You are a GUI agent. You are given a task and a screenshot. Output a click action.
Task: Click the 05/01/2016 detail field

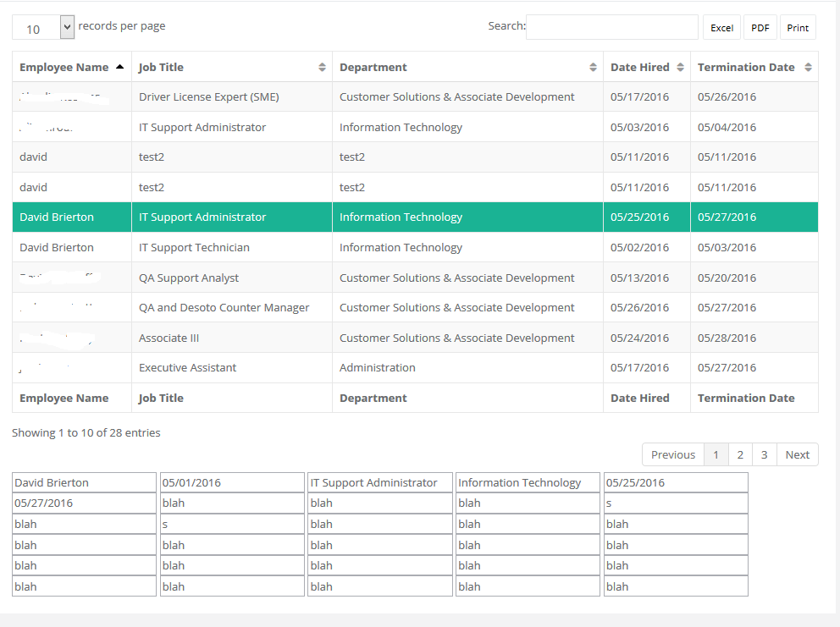coord(232,482)
